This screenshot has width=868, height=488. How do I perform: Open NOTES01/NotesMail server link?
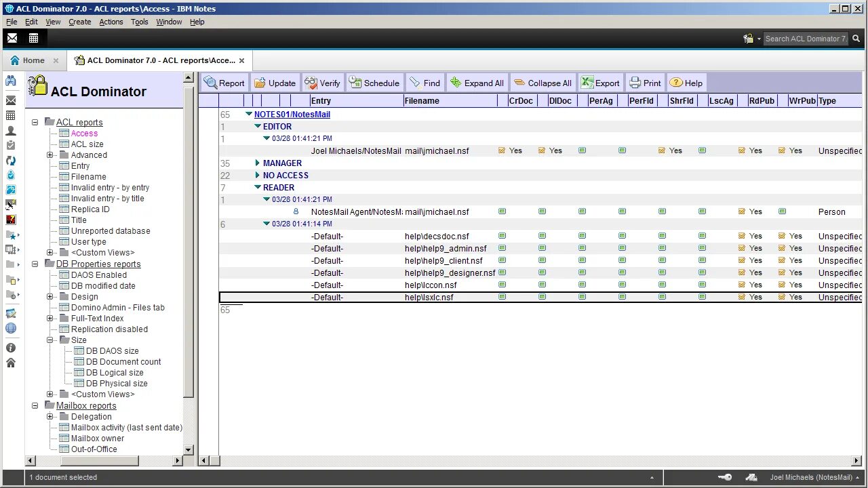(292, 115)
